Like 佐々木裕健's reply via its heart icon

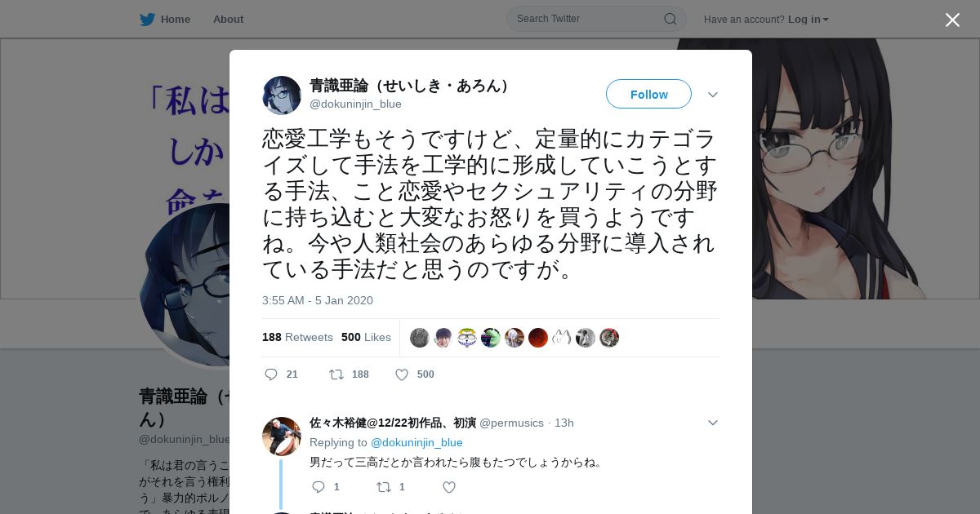click(x=449, y=487)
